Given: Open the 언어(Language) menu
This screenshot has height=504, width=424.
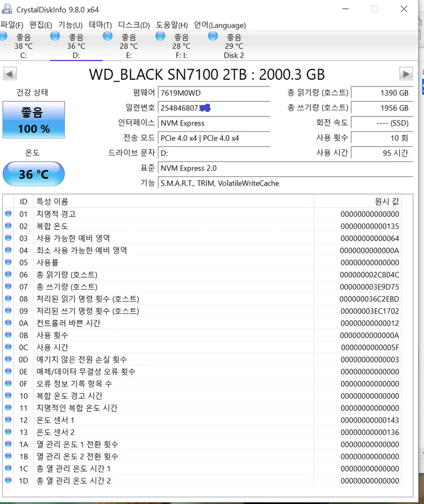Looking at the screenshot, I should [x=220, y=25].
